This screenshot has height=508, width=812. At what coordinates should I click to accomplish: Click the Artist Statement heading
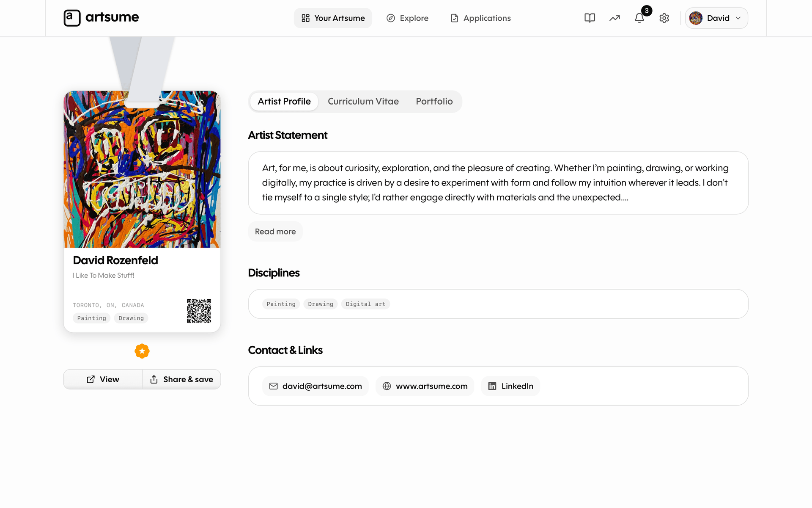pos(288,135)
